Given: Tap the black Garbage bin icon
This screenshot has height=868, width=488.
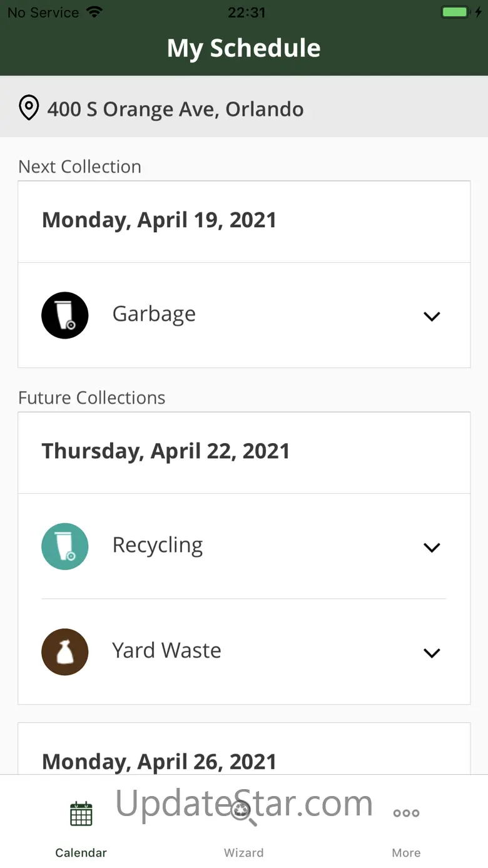Looking at the screenshot, I should coord(65,315).
